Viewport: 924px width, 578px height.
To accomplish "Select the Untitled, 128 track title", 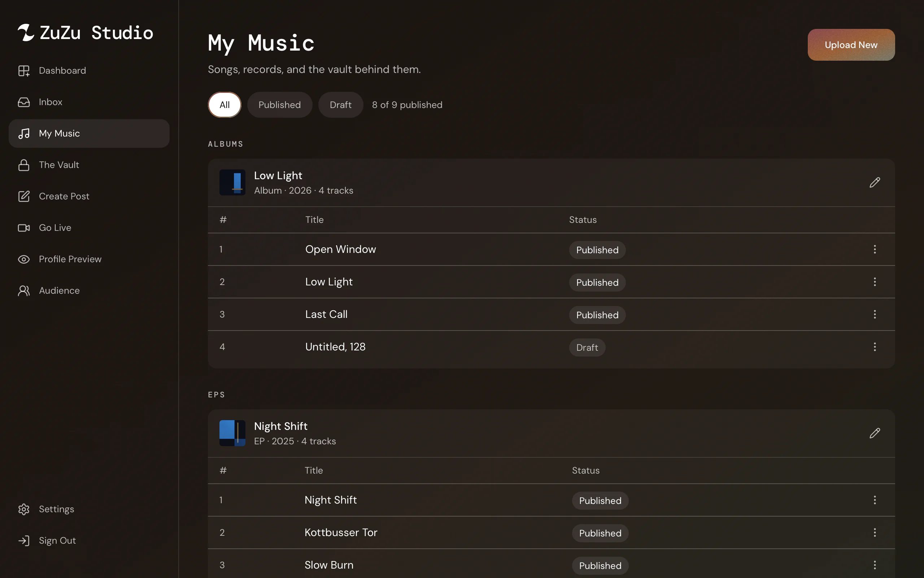I will [x=336, y=347].
